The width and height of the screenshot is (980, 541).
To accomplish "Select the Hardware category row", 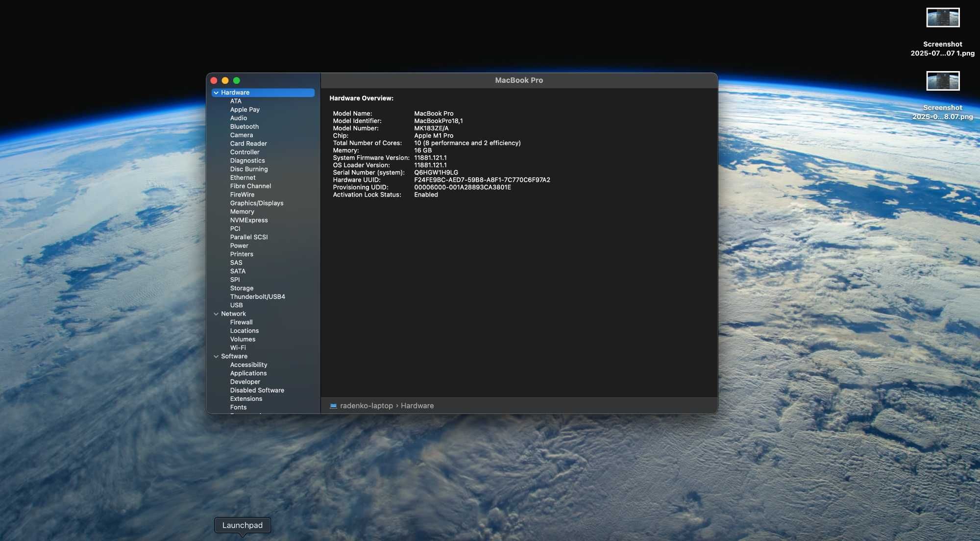I will click(x=263, y=93).
